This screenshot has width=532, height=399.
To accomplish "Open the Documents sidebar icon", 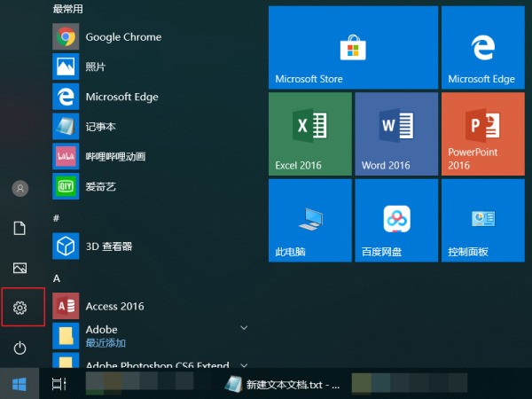I will coord(20,228).
